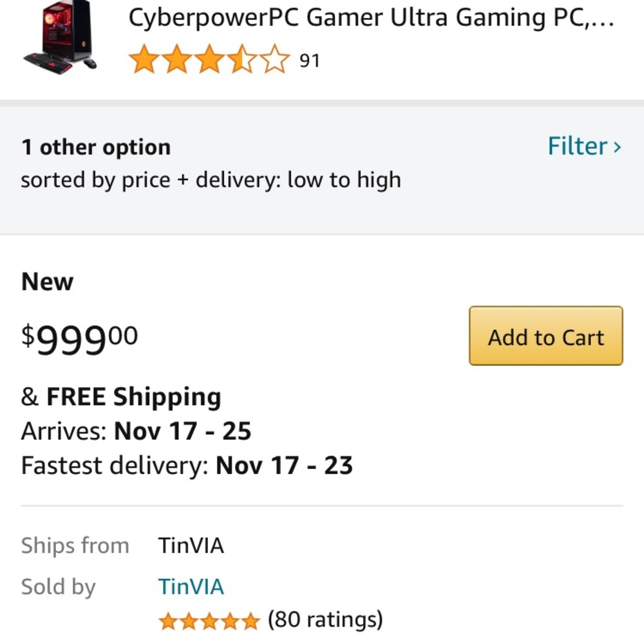Open the TinVIA seller page
The height and width of the screenshot is (644, 644).
[x=191, y=586]
